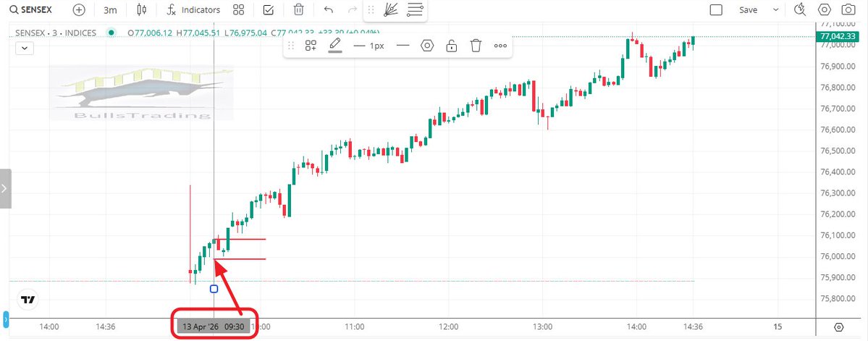Open time axis settings gear at bottom right
This screenshot has width=868, height=341.
coord(838,327)
